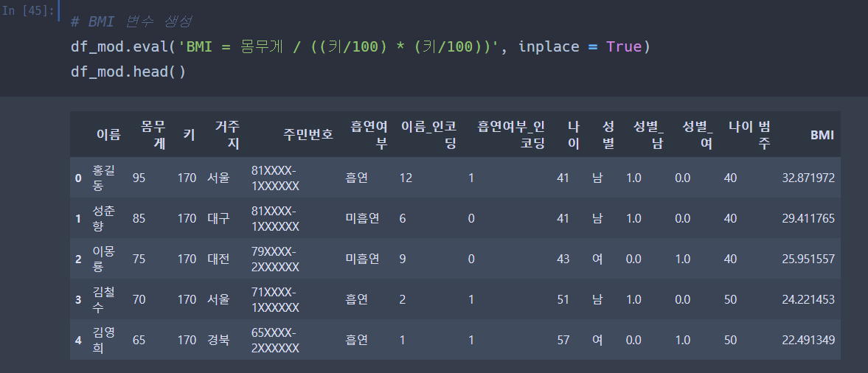Click the 흡연여부 column header
Viewport: 868px width, 373px height.
[x=369, y=134]
